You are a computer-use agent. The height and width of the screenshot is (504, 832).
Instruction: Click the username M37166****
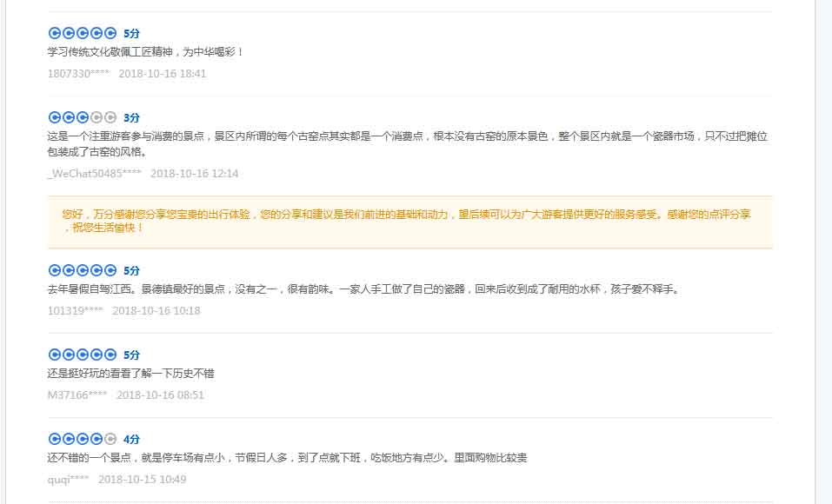tap(77, 395)
